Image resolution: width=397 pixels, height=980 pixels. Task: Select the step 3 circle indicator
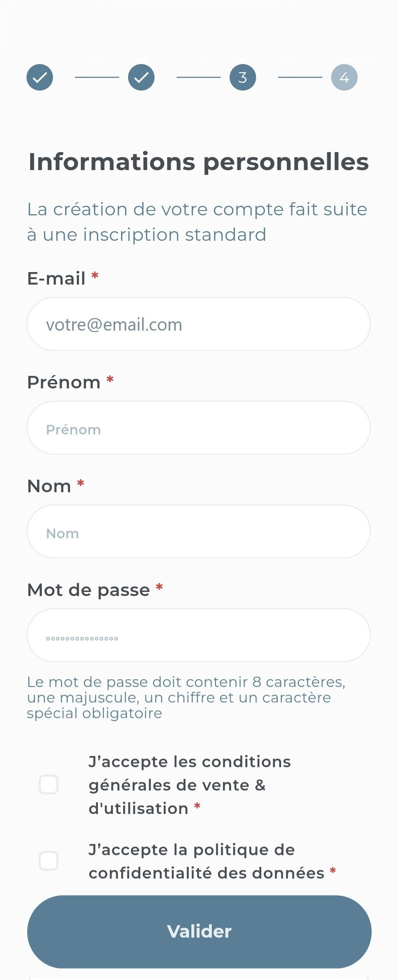pyautogui.click(x=242, y=78)
